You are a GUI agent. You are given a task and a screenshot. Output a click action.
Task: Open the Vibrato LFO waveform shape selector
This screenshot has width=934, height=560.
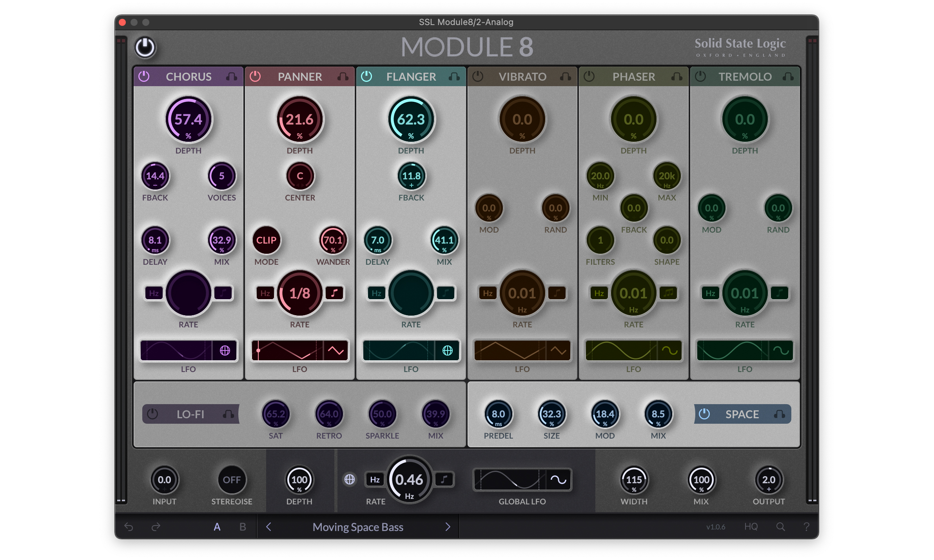[x=559, y=350]
